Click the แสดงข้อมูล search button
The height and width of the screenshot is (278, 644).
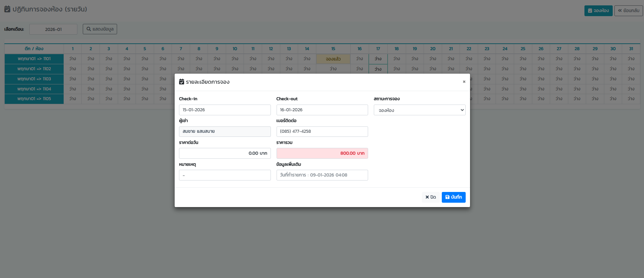coord(100,29)
